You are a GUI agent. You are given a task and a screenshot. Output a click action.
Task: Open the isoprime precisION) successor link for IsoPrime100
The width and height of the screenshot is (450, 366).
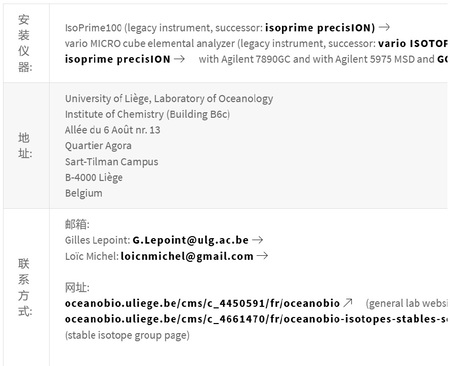click(320, 28)
